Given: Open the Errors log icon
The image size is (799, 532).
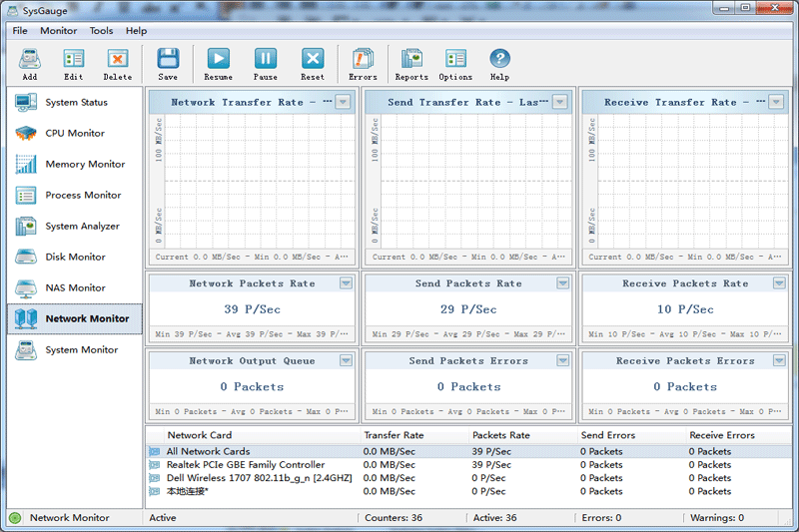Looking at the screenshot, I should point(363,62).
